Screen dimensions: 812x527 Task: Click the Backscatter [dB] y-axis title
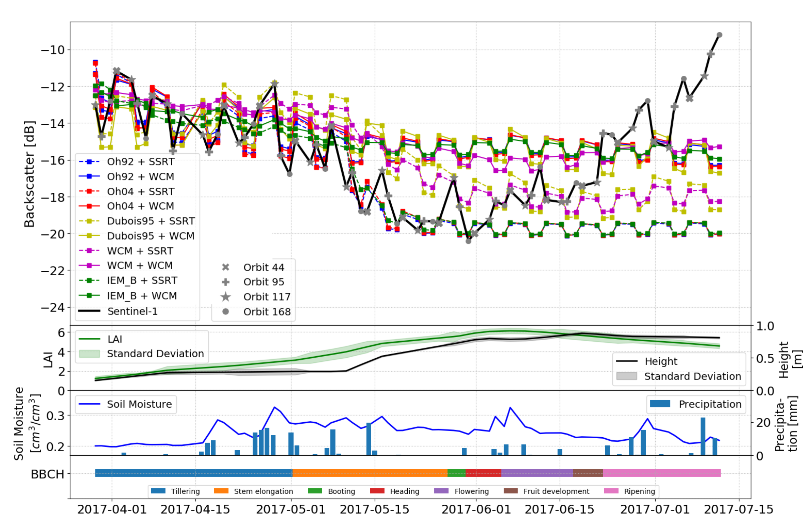point(29,174)
